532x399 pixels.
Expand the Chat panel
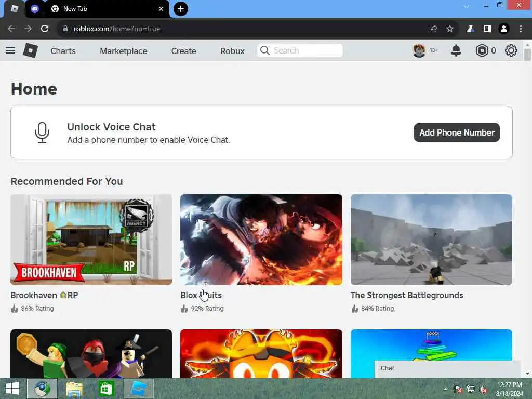tap(447, 369)
